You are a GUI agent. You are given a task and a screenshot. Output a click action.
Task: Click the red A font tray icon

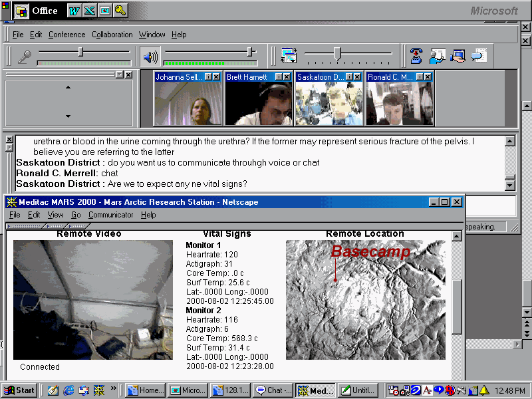click(427, 390)
